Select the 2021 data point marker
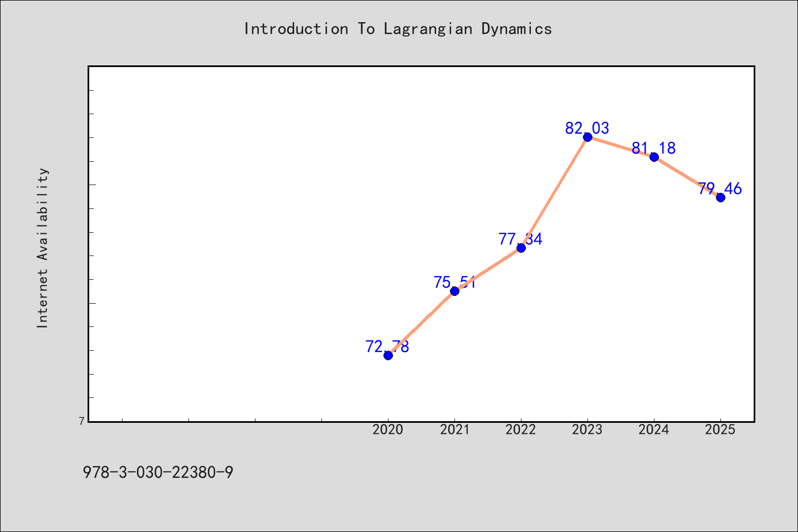 coord(454,291)
